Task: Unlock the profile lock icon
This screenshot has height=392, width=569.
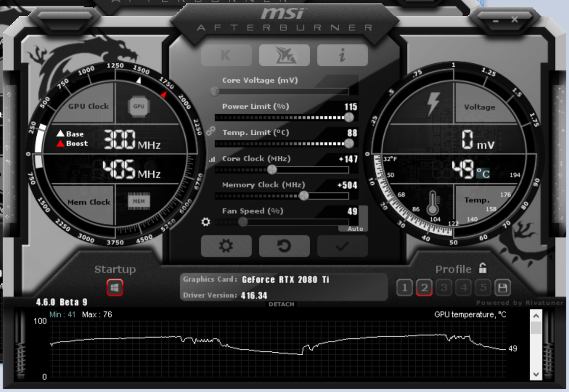Action: click(482, 268)
